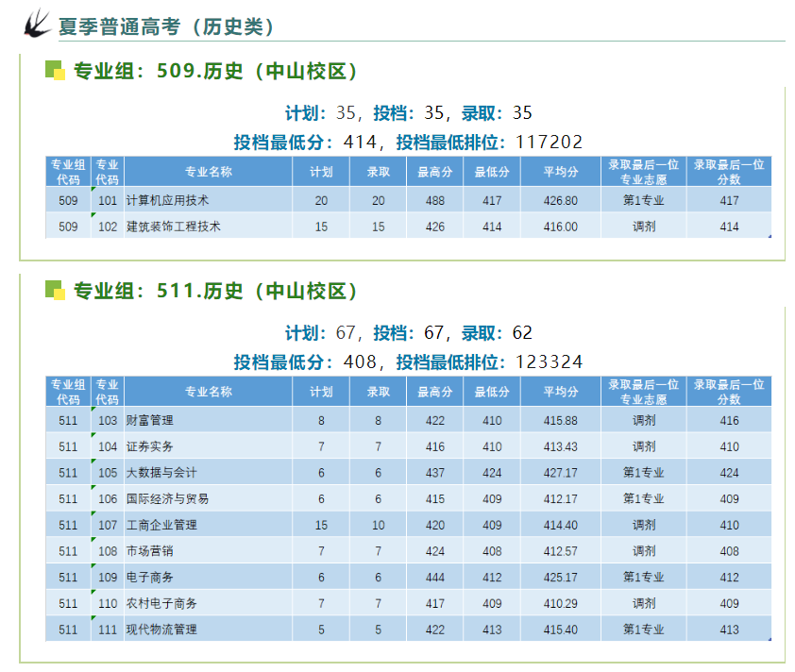795x672 pixels.
Task: Click the 投档最低排位 value 123324
Action: [x=550, y=362]
